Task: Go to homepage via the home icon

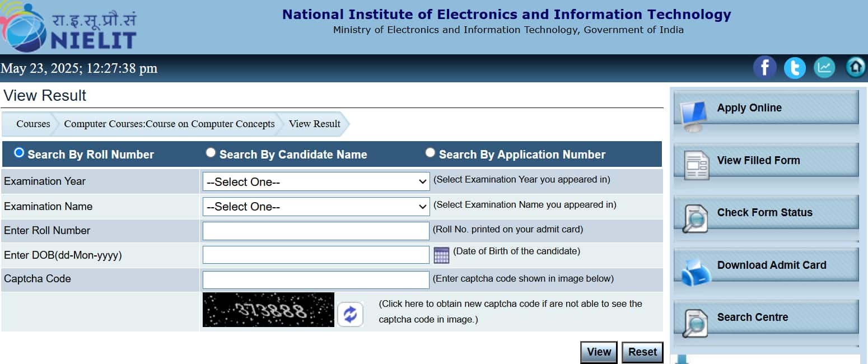Action: (856, 67)
